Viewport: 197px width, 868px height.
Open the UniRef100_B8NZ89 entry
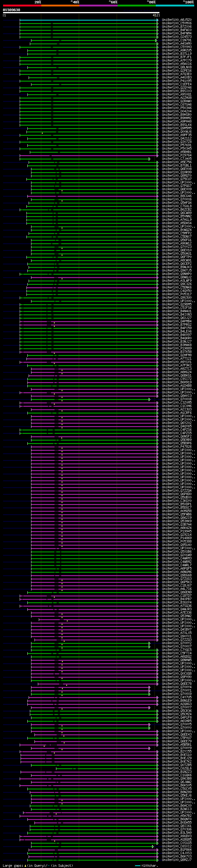177,793
